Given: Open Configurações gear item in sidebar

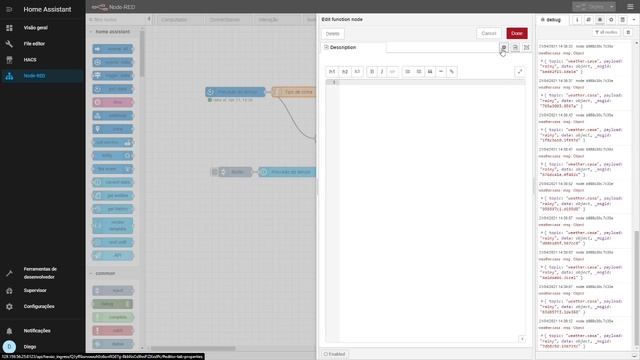Looking at the screenshot, I should point(42,307).
